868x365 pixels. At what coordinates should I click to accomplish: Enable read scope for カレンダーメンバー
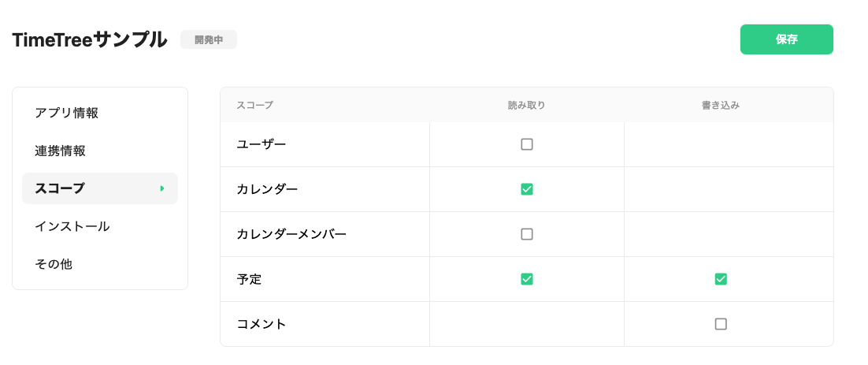(527, 234)
